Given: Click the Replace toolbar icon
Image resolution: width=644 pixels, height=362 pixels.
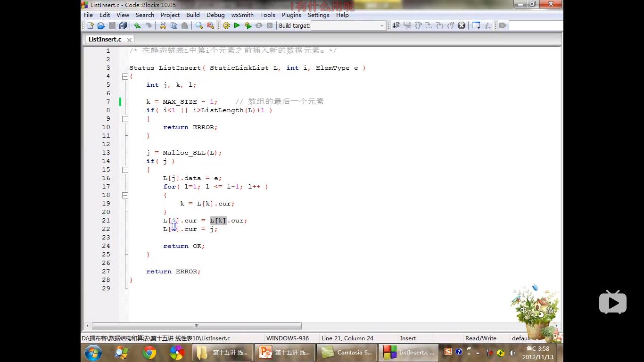Looking at the screenshot, I should pos(210,25).
